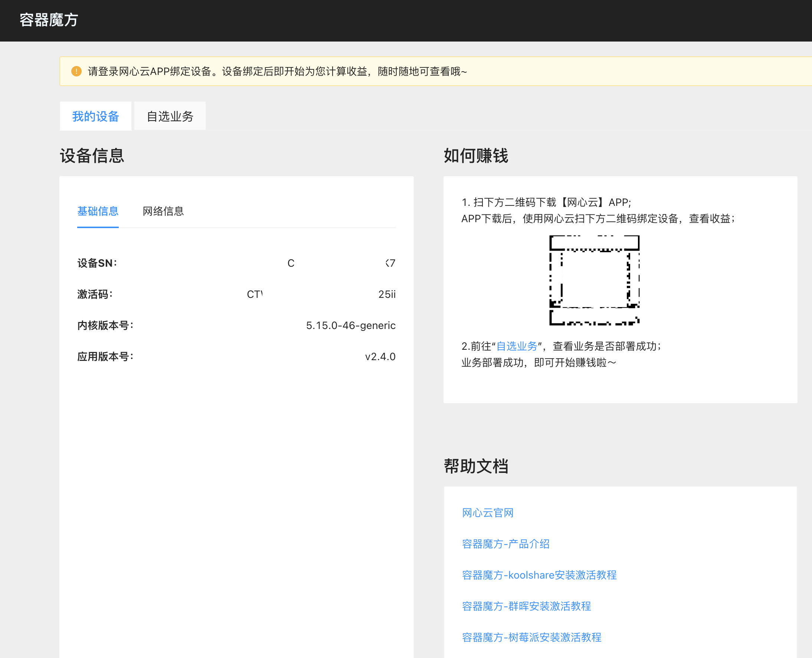This screenshot has height=658, width=812.
Task: Click the 帮助文档 section heading
Action: [476, 466]
